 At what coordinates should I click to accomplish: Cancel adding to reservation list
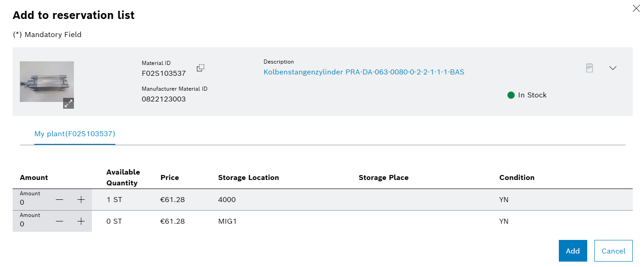[613, 251]
